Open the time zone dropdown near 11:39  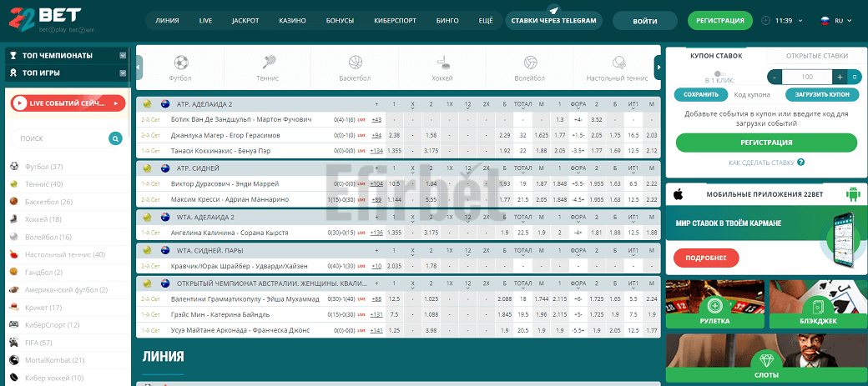click(x=800, y=21)
